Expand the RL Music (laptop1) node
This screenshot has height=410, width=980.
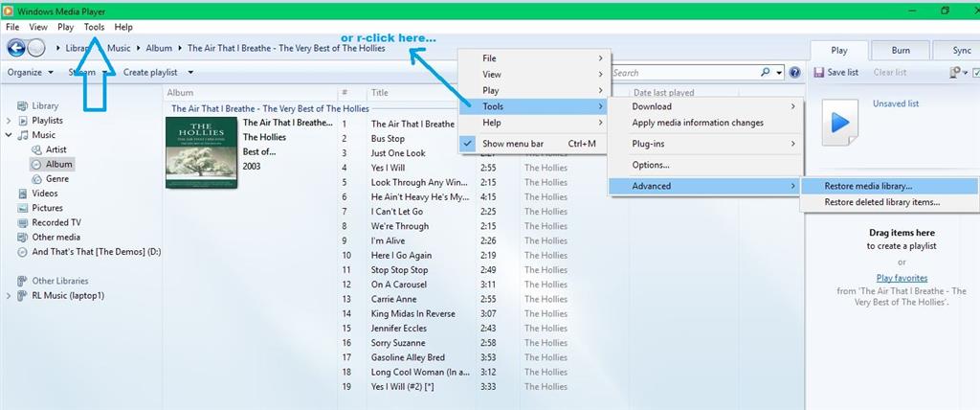pyautogui.click(x=8, y=295)
